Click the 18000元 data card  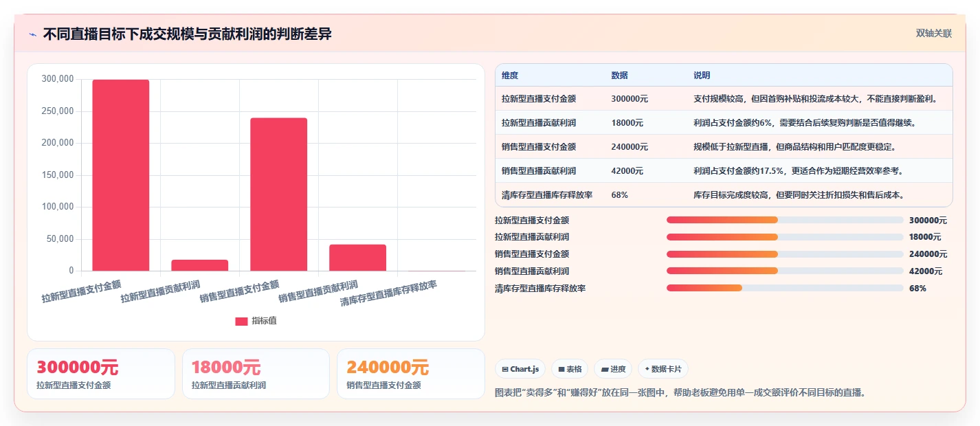[256, 374]
